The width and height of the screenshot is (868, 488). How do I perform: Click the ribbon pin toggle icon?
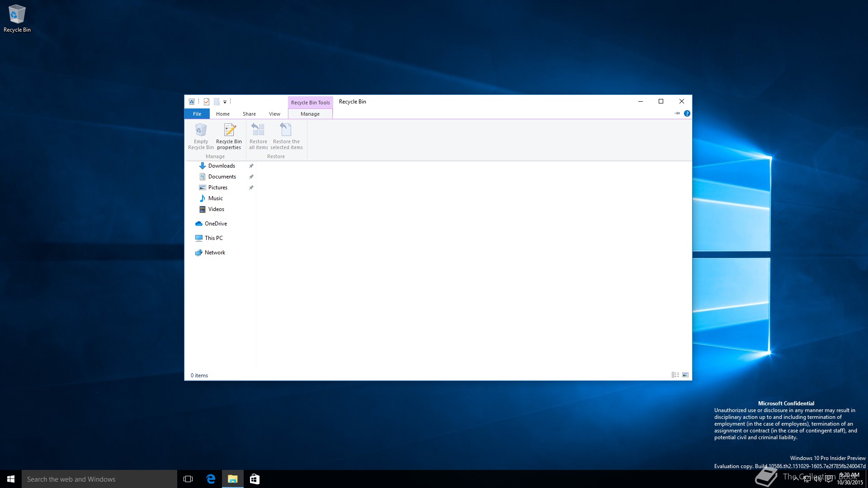[x=677, y=113]
